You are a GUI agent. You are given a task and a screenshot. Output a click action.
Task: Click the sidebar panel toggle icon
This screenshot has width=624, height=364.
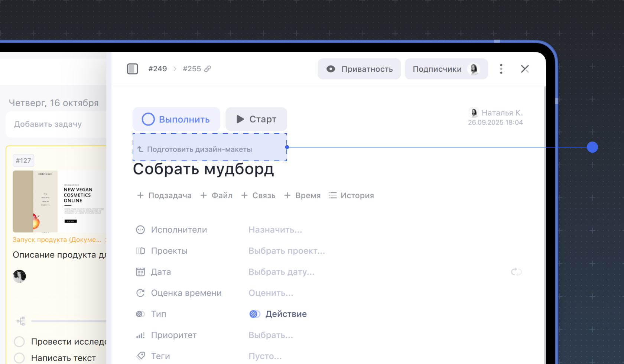point(132,69)
